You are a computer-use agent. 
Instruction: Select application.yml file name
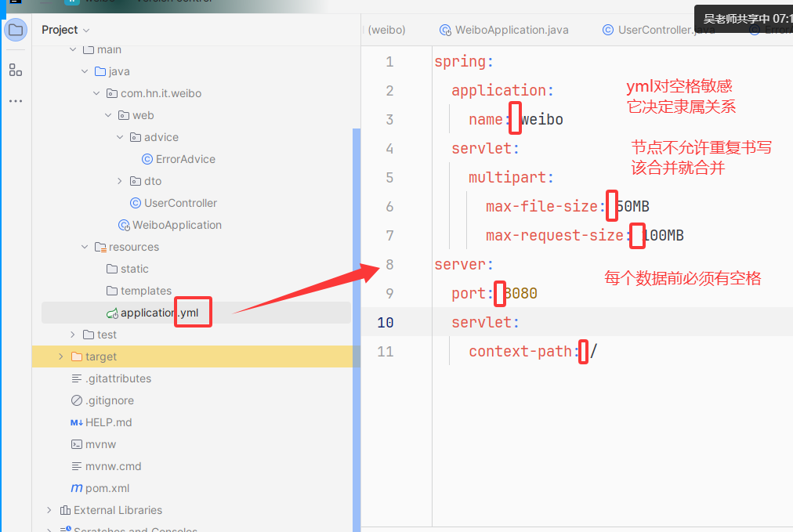tap(159, 313)
